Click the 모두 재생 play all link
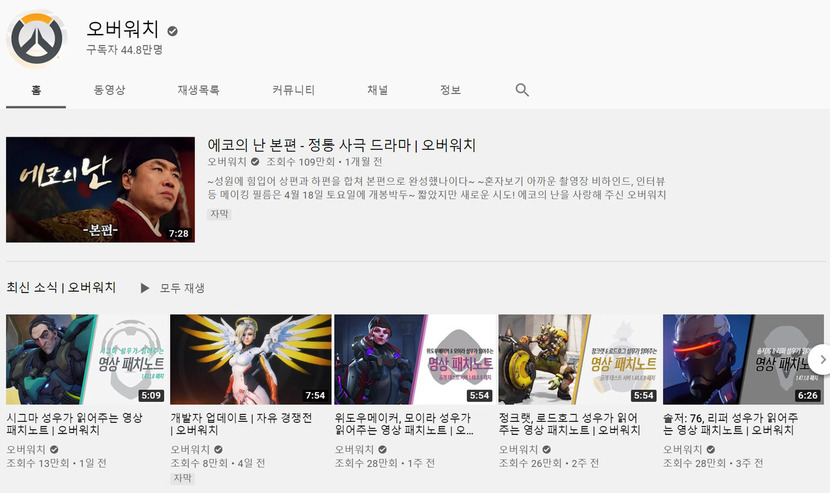 182,288
